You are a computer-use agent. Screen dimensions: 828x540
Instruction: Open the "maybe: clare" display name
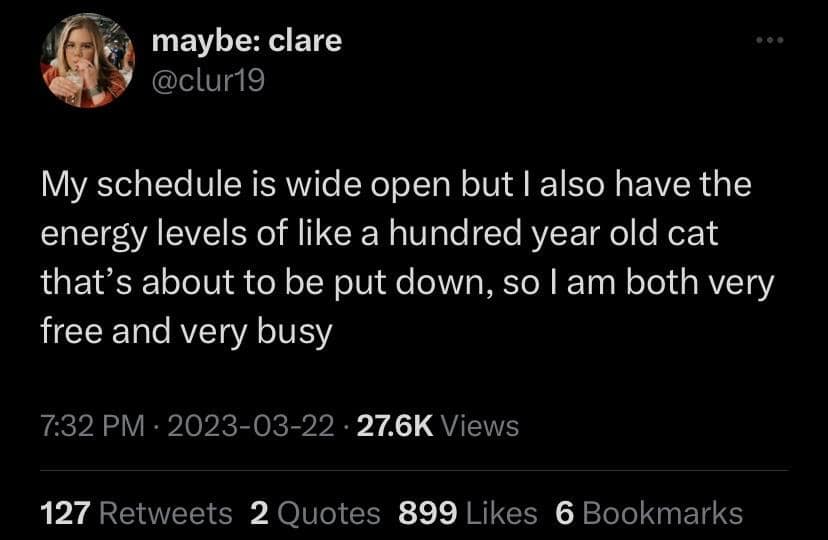[247, 41]
